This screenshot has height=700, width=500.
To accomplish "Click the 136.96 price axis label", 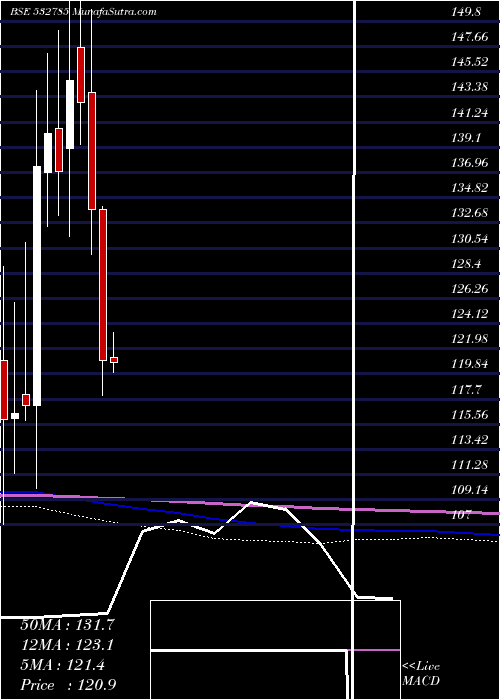I will (469, 163).
